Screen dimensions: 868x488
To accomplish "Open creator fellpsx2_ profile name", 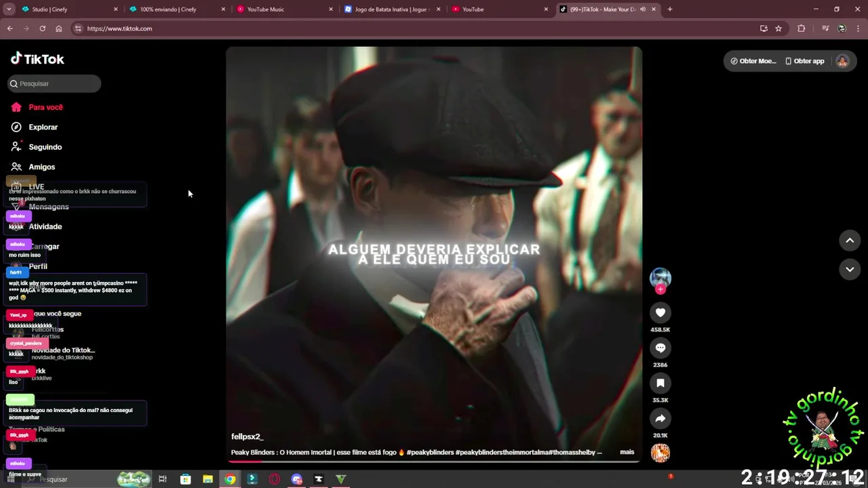I will pos(247,436).
